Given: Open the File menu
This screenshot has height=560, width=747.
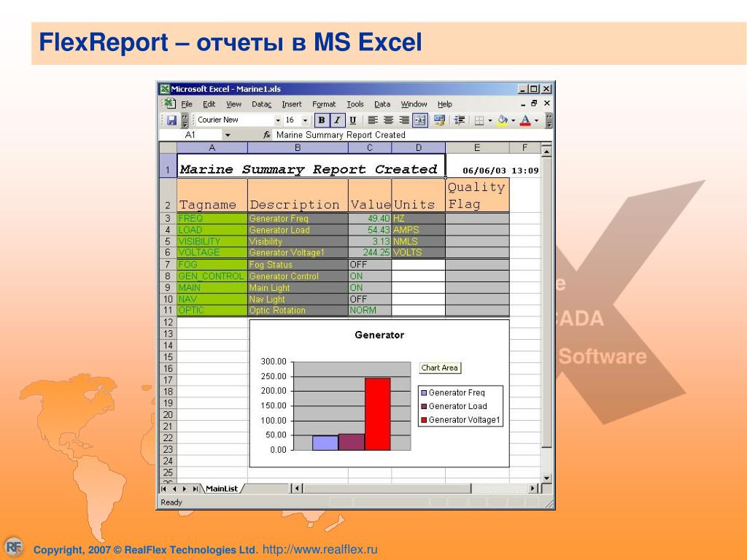Looking at the screenshot, I should pos(186,104).
